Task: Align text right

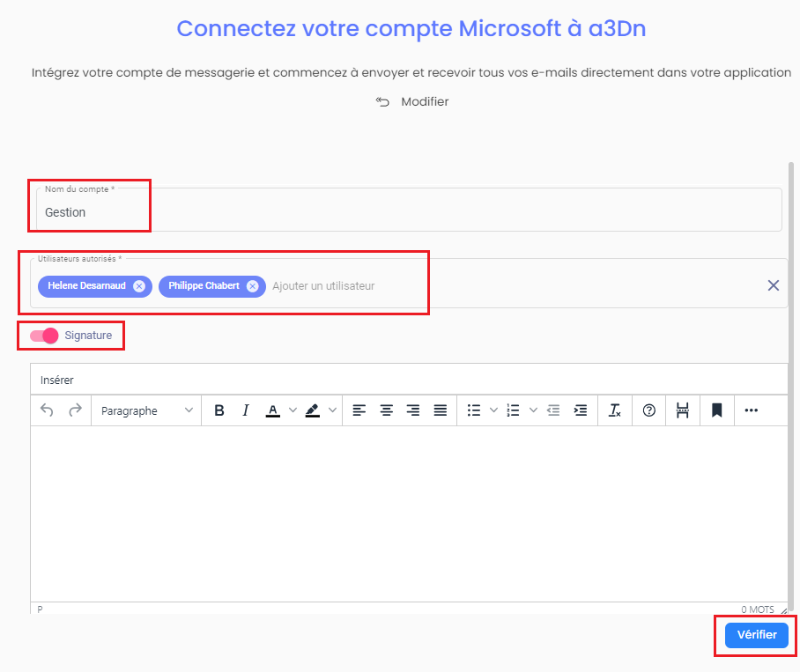Action: coord(413,410)
